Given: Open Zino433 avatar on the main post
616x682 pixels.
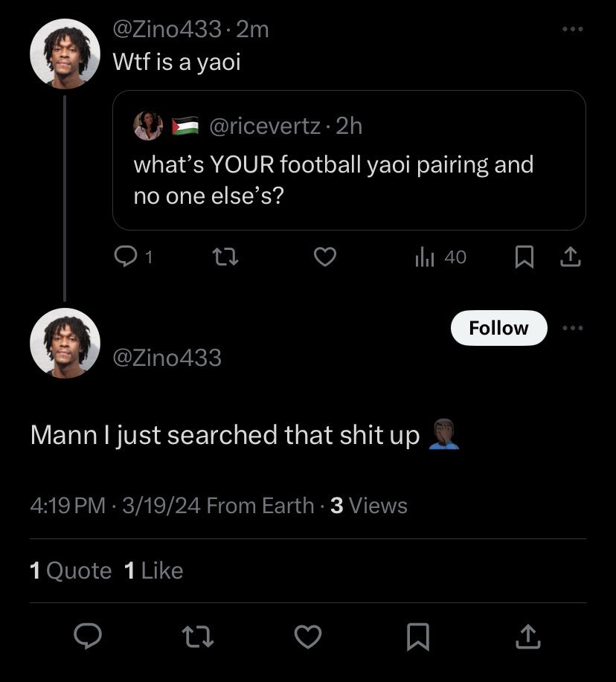Looking at the screenshot, I should pos(65,343).
